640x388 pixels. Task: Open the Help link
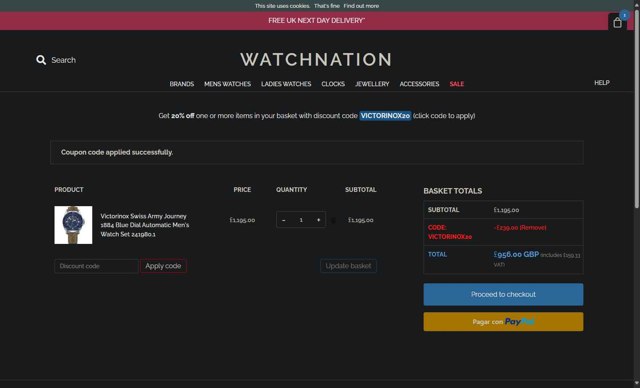pos(602,83)
